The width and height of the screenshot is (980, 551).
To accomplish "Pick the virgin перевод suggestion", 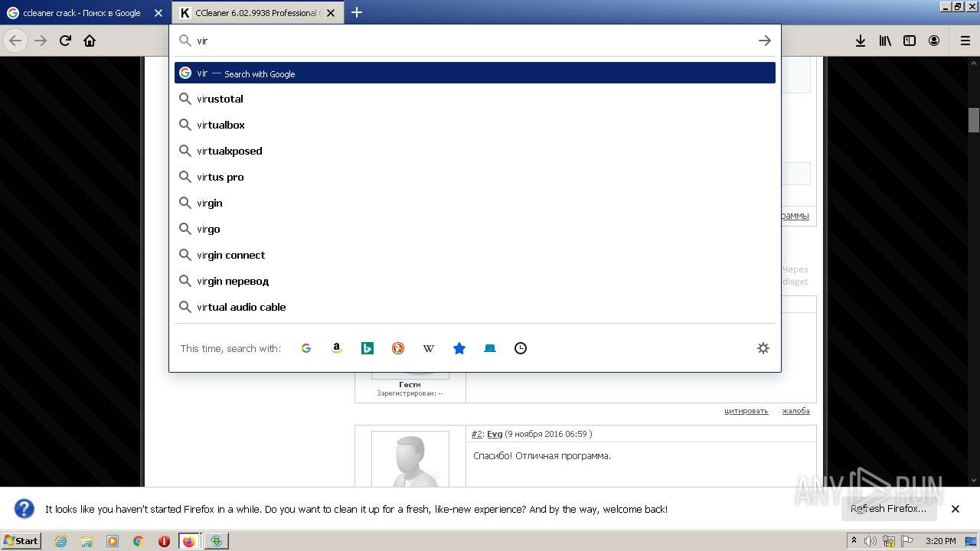I will pyautogui.click(x=475, y=281).
